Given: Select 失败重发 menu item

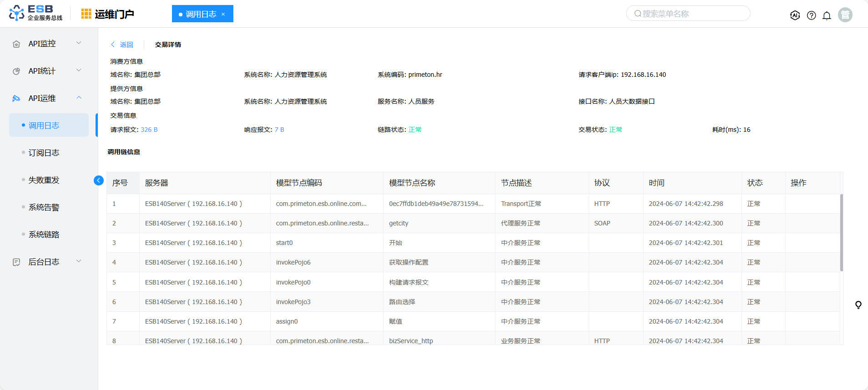Looking at the screenshot, I should [44, 180].
